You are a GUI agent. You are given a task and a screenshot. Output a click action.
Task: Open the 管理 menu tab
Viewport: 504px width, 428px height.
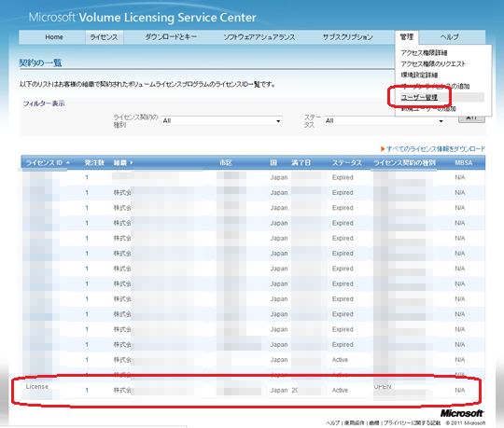(407, 37)
